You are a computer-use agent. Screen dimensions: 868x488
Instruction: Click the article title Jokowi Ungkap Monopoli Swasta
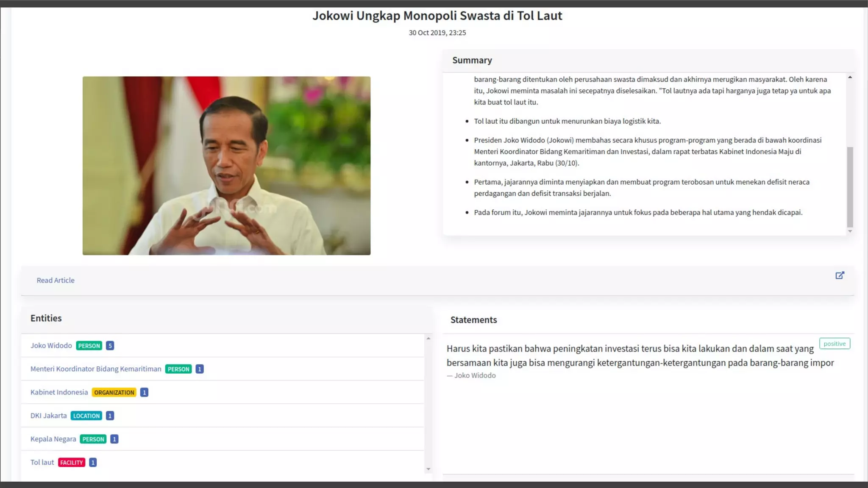click(437, 16)
